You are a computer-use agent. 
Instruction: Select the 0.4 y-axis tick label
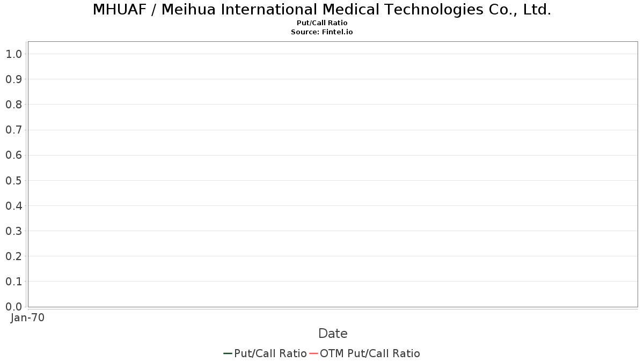(x=13, y=206)
